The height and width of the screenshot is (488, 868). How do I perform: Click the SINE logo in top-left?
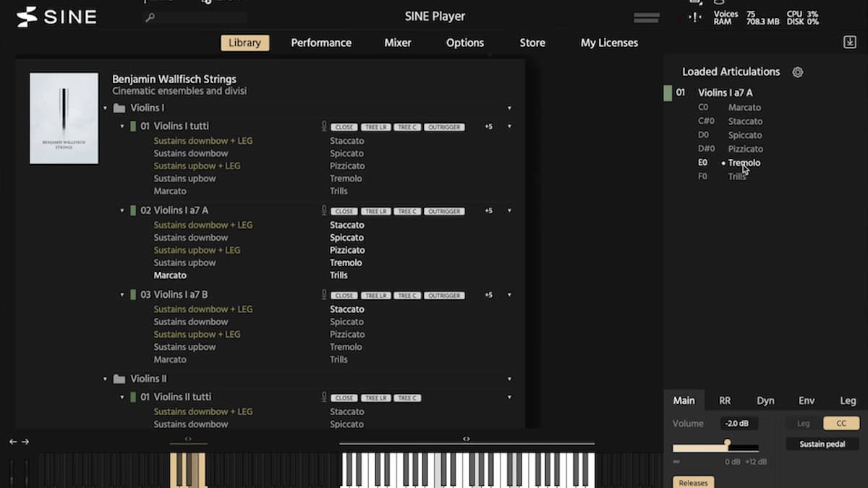(x=56, y=17)
